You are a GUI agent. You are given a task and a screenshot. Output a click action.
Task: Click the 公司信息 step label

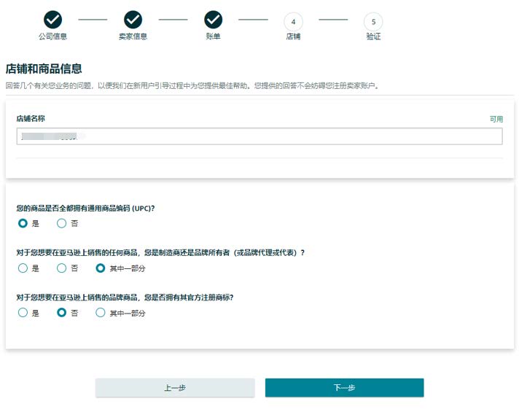click(x=52, y=36)
